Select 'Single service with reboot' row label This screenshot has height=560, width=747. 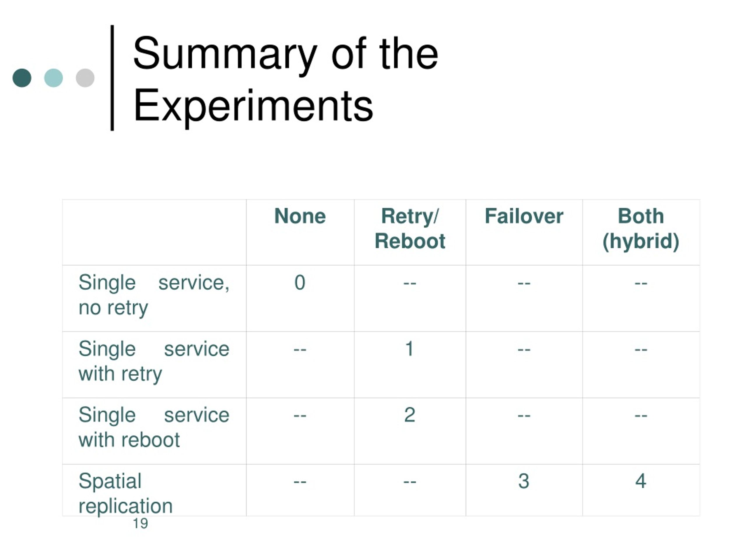tap(154, 427)
